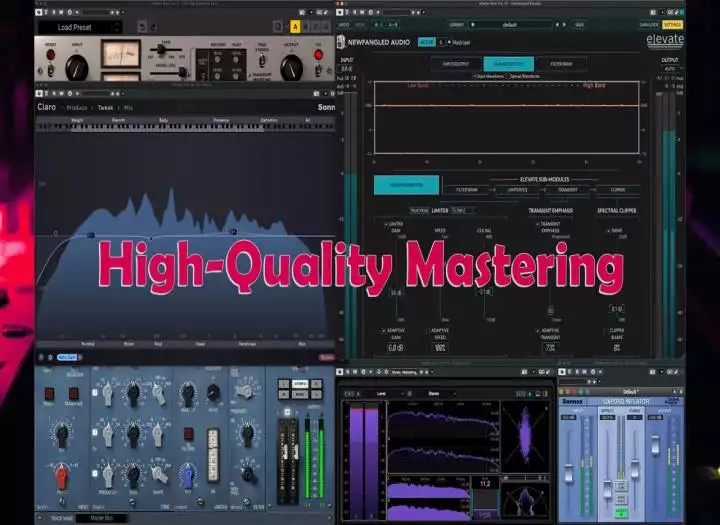Open the default preset dropdown in Elevate
This screenshot has height=525, width=720.
pos(510,24)
